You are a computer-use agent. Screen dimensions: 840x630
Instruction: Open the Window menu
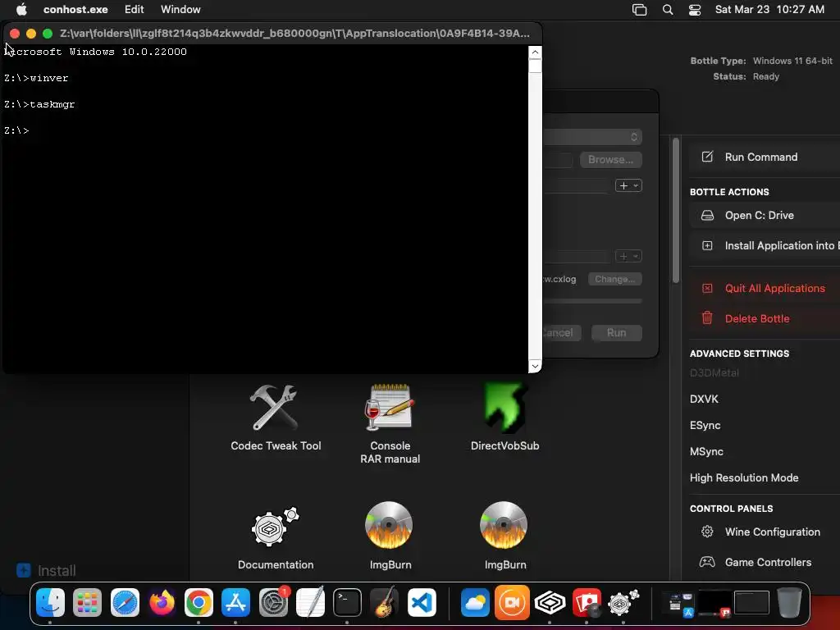180,10
